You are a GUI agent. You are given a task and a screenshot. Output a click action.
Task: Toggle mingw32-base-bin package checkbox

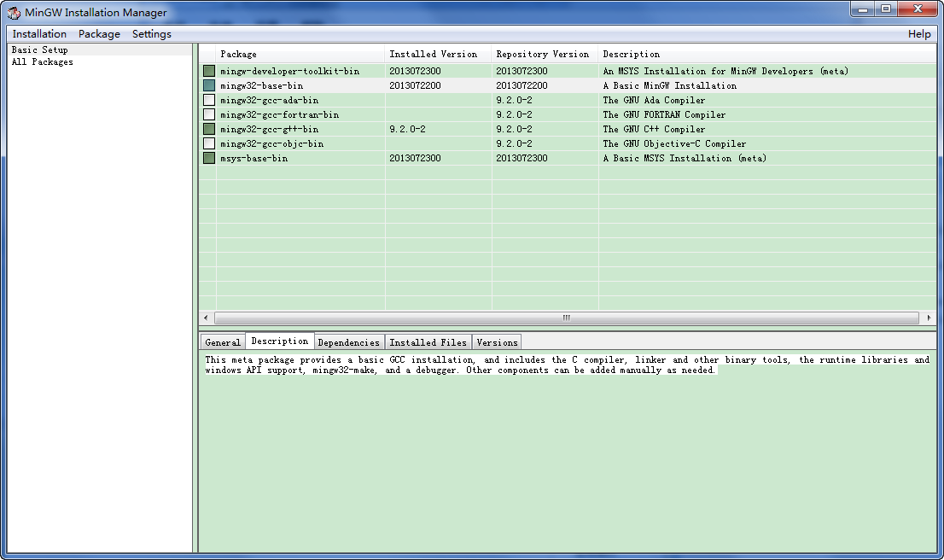coord(209,85)
